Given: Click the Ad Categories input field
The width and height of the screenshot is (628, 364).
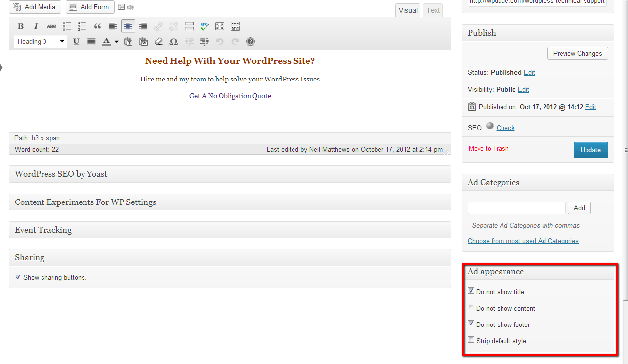Looking at the screenshot, I should click(x=516, y=208).
